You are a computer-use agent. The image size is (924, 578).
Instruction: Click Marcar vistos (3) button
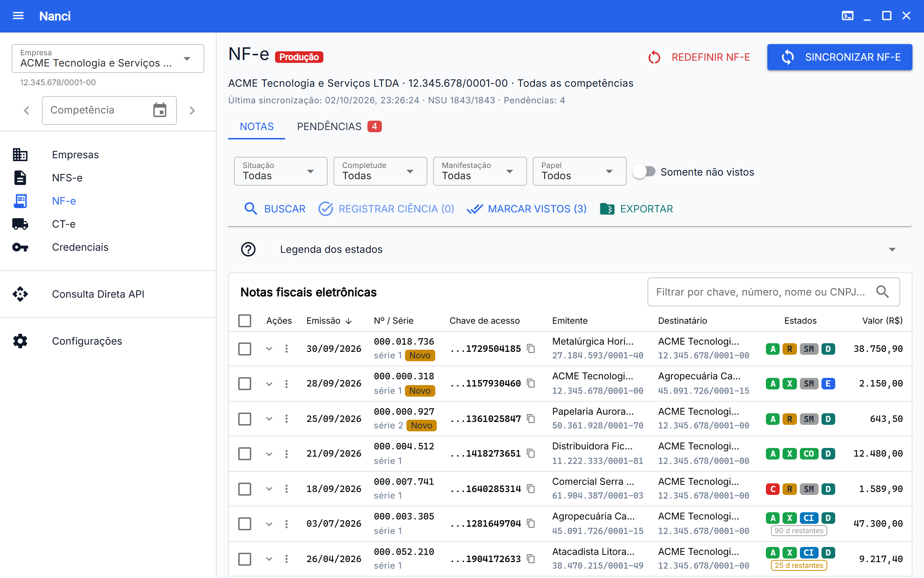pyautogui.click(x=527, y=209)
